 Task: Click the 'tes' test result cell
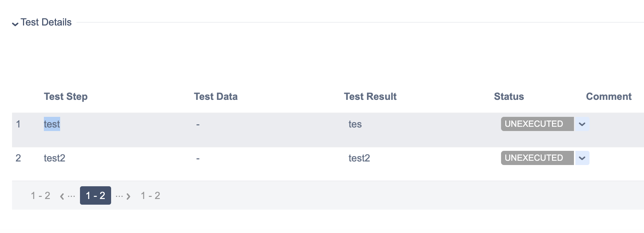pyautogui.click(x=355, y=124)
